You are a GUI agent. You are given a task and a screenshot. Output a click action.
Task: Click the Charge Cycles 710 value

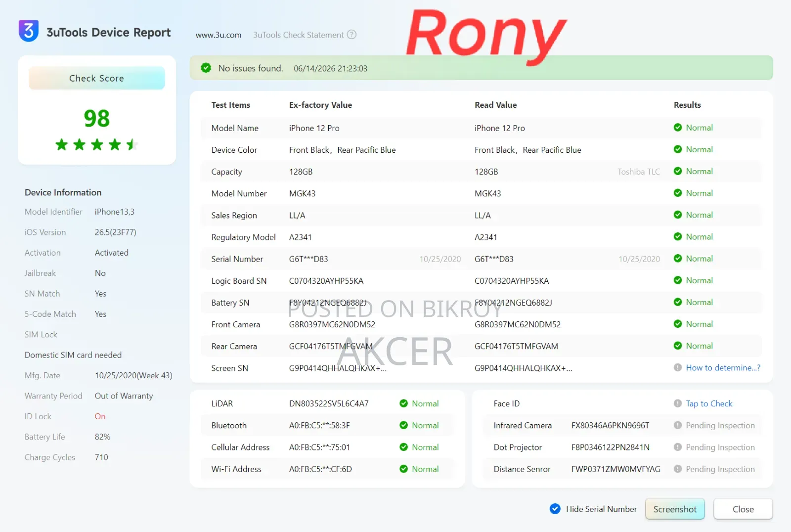click(101, 457)
